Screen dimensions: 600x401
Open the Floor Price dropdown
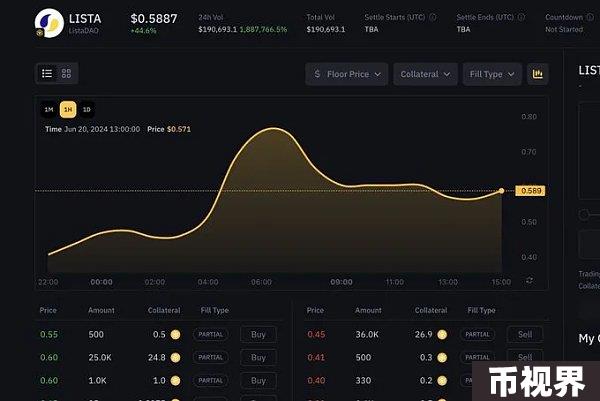pyautogui.click(x=347, y=74)
